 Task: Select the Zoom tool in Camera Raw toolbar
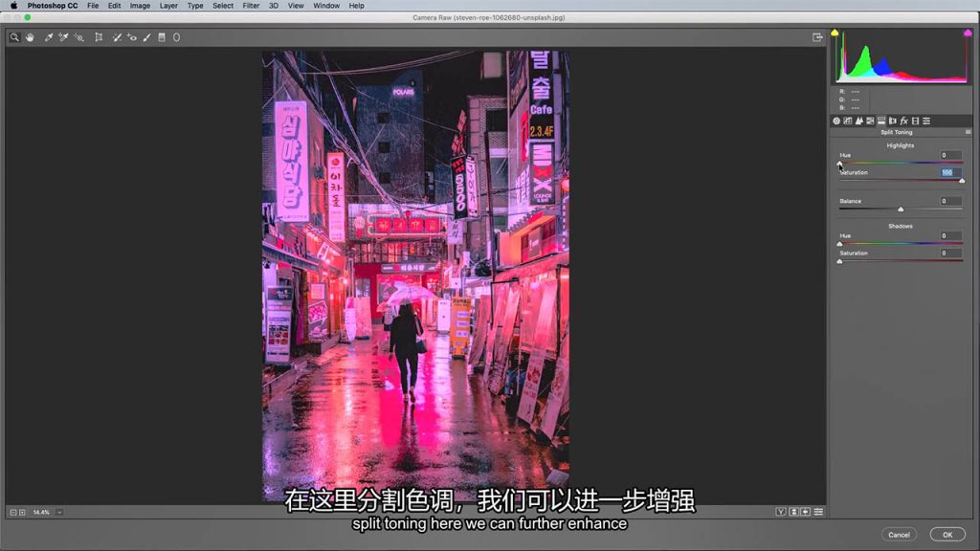[x=14, y=37]
